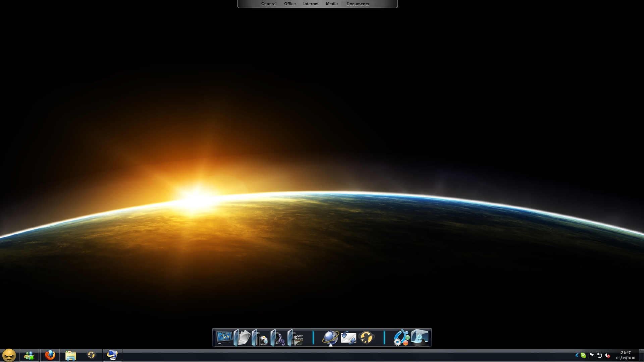Open the videos folder with clapperboard icon

[296, 338]
